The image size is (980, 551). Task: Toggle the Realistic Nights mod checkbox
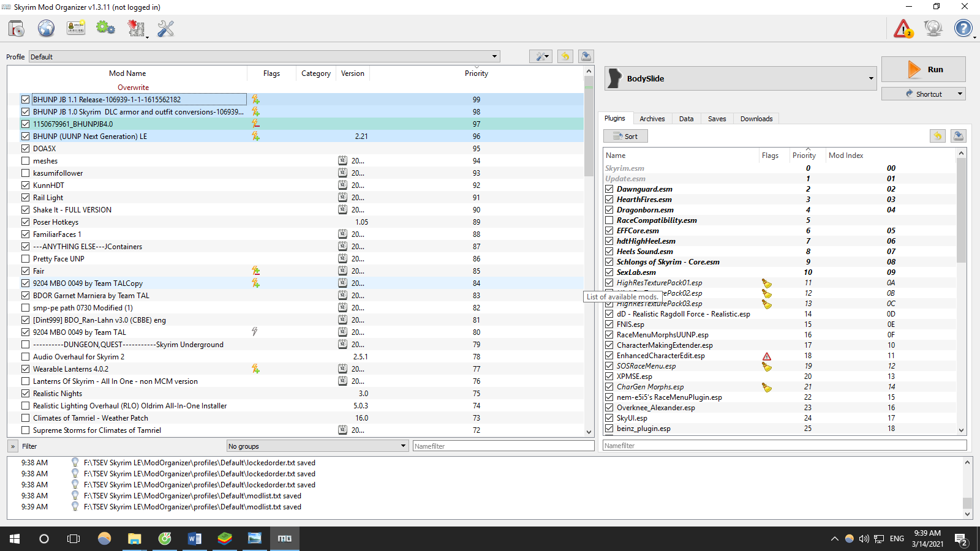(x=25, y=393)
